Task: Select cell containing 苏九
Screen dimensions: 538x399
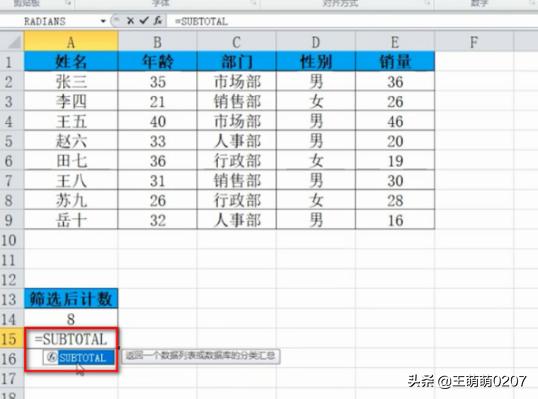Action: [x=71, y=200]
